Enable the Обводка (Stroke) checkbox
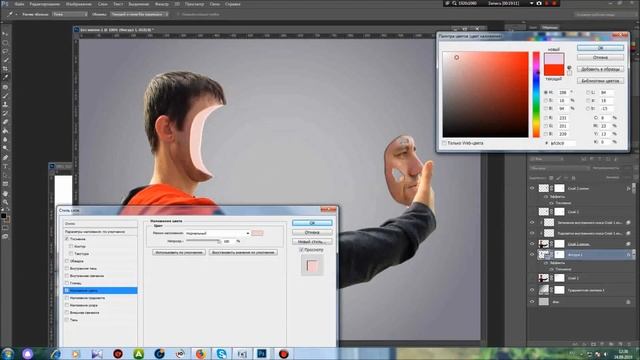 (67, 261)
